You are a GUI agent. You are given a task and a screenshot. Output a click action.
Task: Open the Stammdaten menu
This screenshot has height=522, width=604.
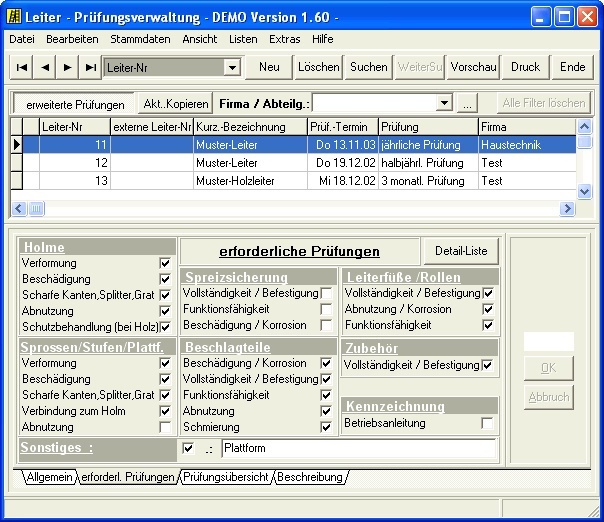(x=140, y=39)
